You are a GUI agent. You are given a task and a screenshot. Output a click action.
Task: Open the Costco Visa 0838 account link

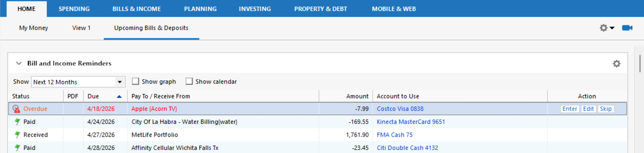pos(400,109)
